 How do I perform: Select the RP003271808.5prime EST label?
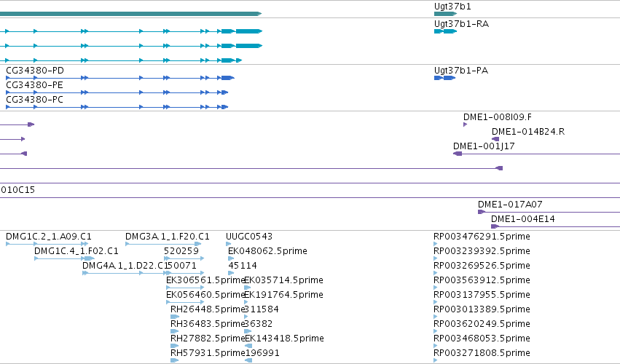[482, 353]
